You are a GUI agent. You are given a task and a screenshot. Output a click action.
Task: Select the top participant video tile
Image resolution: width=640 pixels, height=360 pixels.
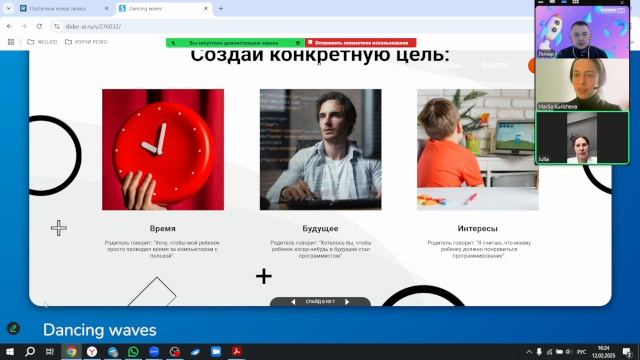(582, 32)
